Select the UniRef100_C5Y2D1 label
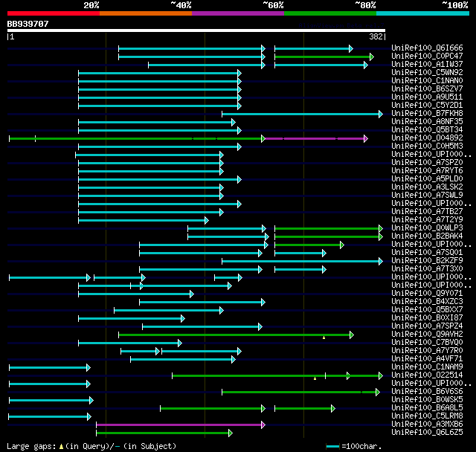Image resolution: width=476 pixels, height=452 pixels. 427,106
